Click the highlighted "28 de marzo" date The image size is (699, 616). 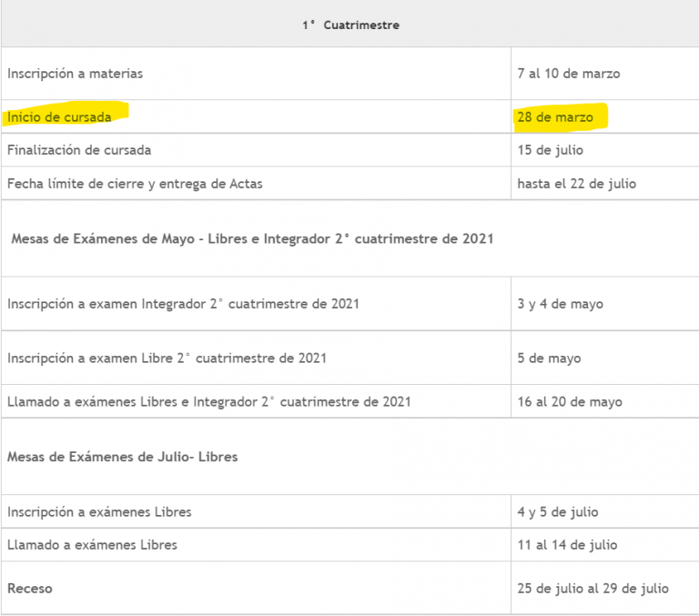click(555, 117)
